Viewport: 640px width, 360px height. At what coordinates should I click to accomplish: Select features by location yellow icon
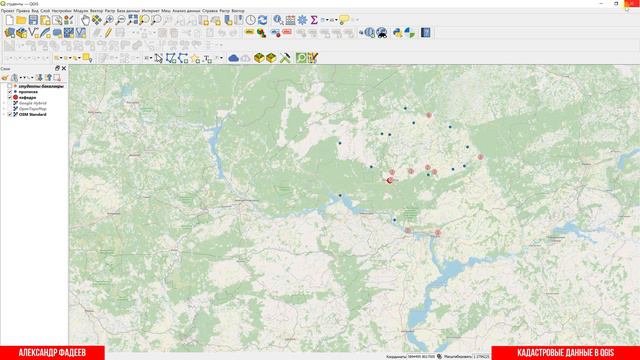pyautogui.click(x=87, y=58)
